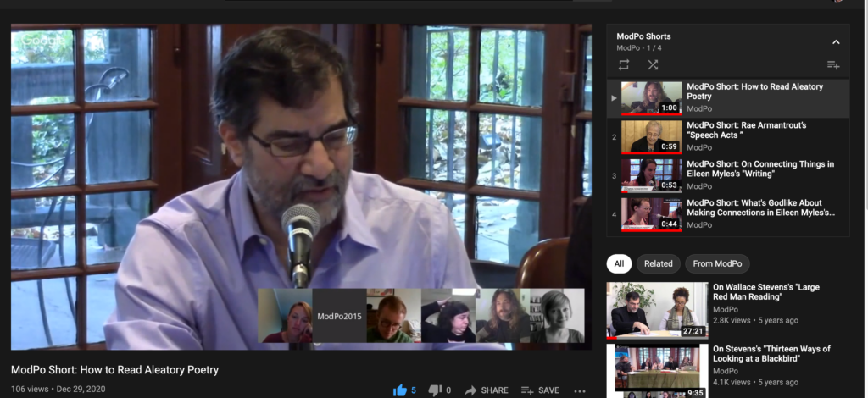
Task: Open thumbnail of On Connecting Things video
Action: tap(652, 176)
